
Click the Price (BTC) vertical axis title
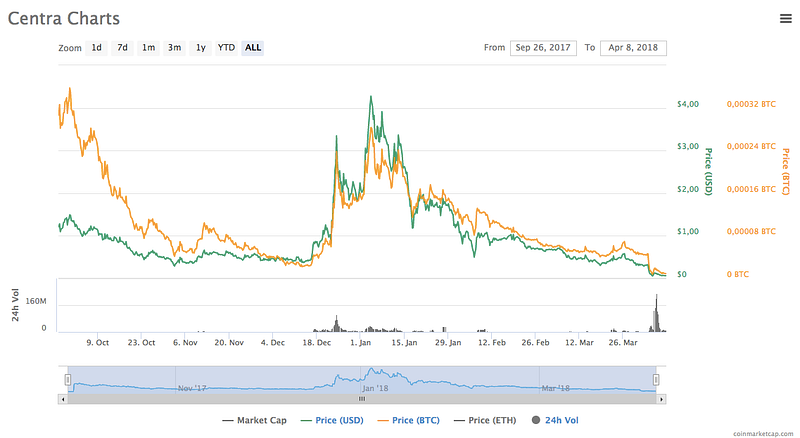pyautogui.click(x=786, y=172)
